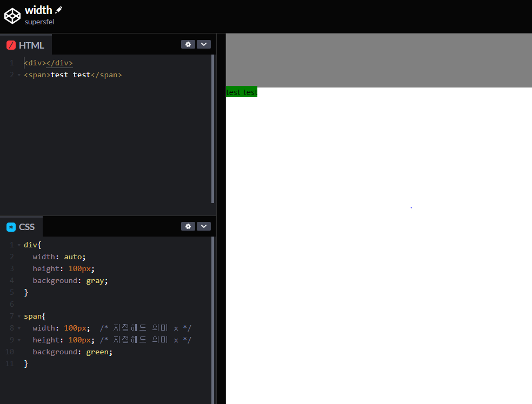Click the green "test test" span in preview
This screenshot has height=404, width=532.
point(242,92)
